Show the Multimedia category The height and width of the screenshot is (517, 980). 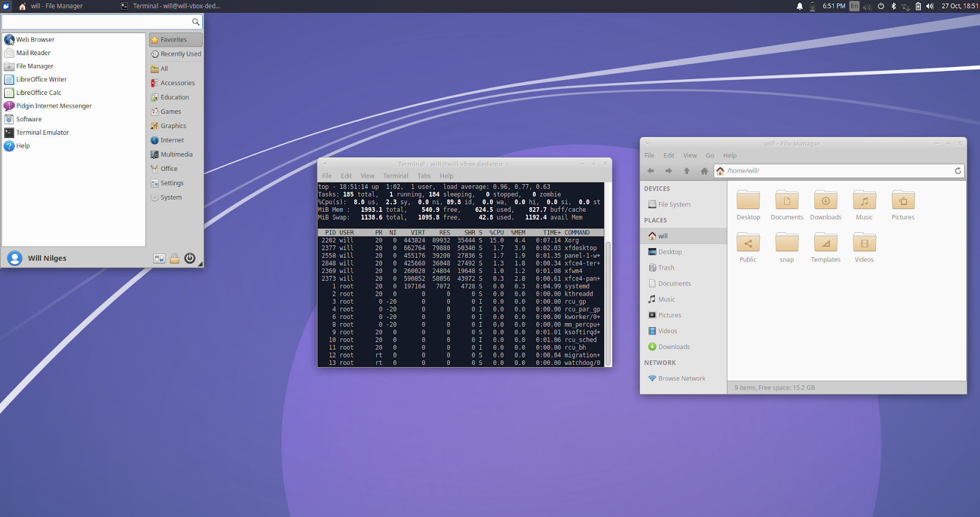[176, 154]
